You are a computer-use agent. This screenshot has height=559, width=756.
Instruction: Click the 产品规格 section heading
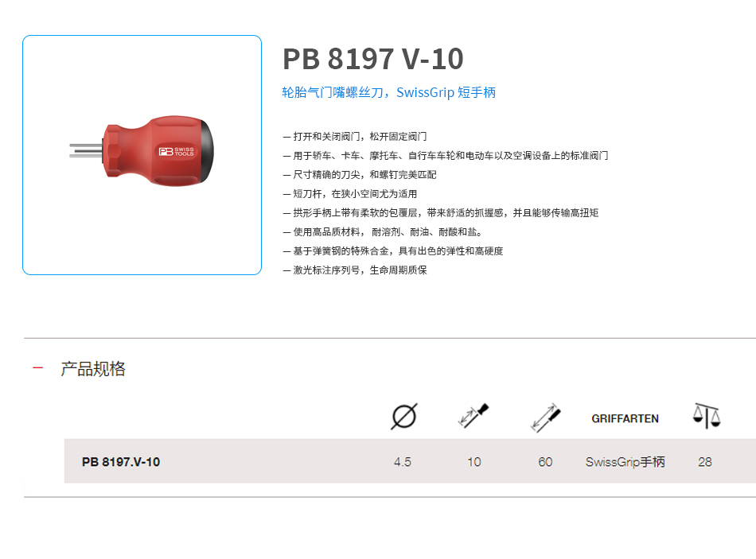pos(93,369)
